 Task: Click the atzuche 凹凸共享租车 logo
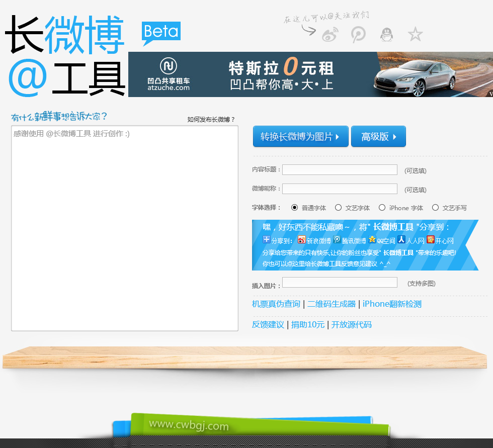tap(169, 74)
